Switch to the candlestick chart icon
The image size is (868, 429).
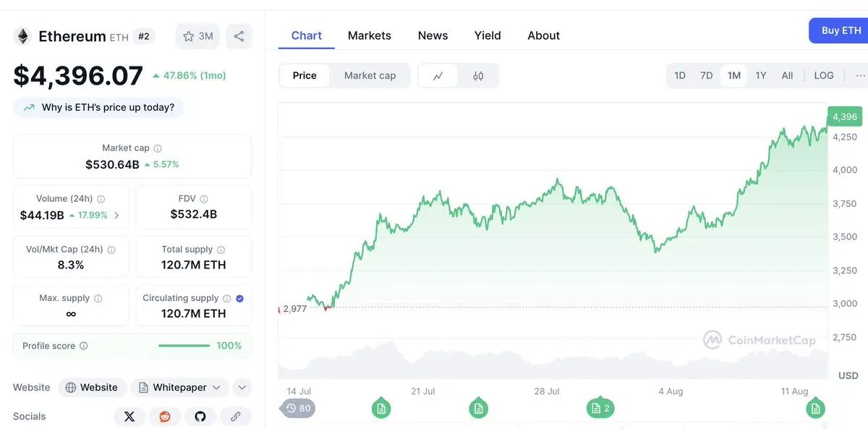click(478, 76)
